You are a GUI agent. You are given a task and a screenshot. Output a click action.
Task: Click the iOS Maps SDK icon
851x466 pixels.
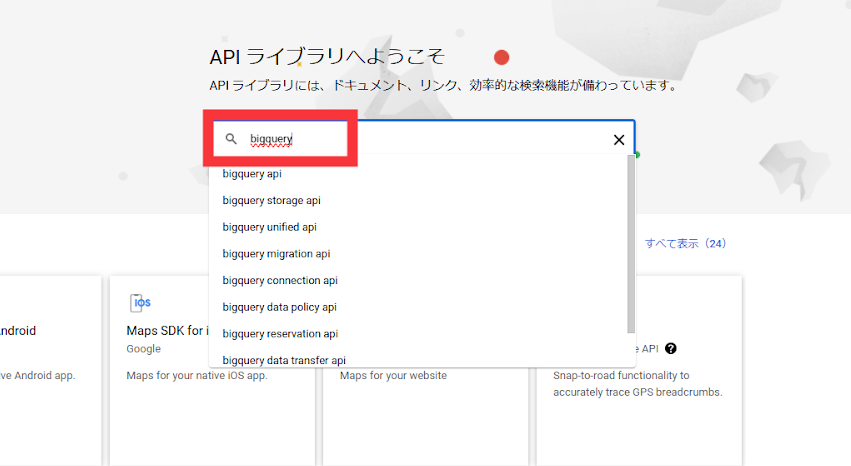141,302
